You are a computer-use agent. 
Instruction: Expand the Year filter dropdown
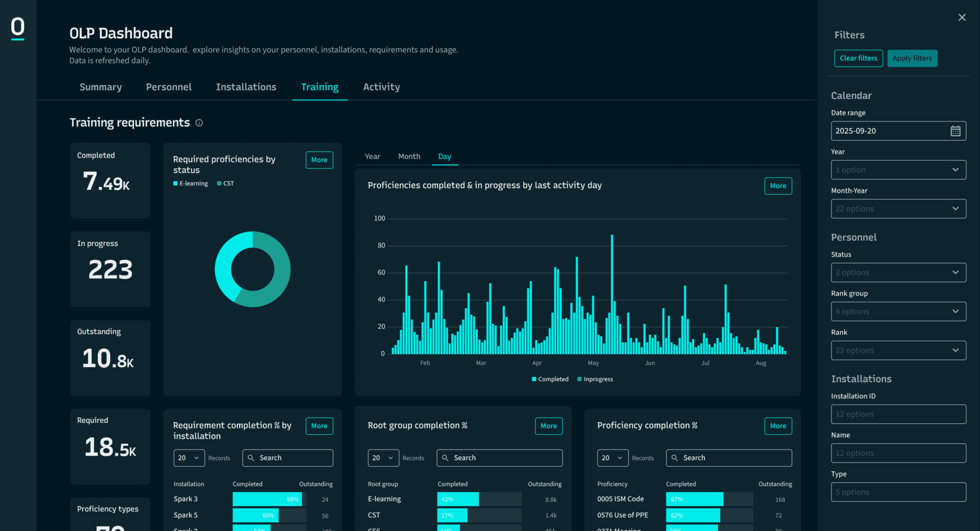pyautogui.click(x=898, y=170)
